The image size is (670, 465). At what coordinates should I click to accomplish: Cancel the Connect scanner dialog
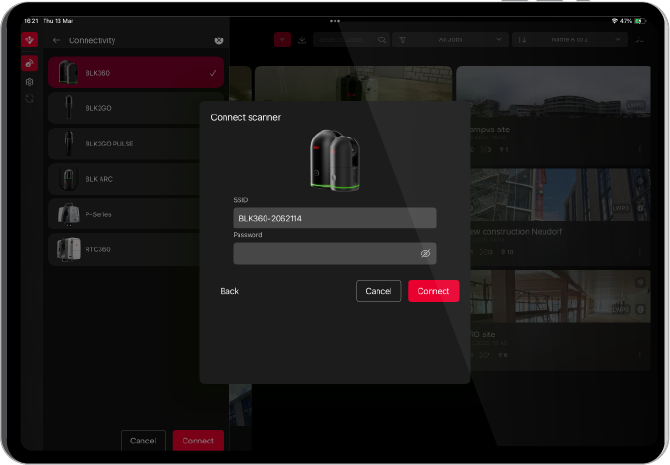click(378, 291)
